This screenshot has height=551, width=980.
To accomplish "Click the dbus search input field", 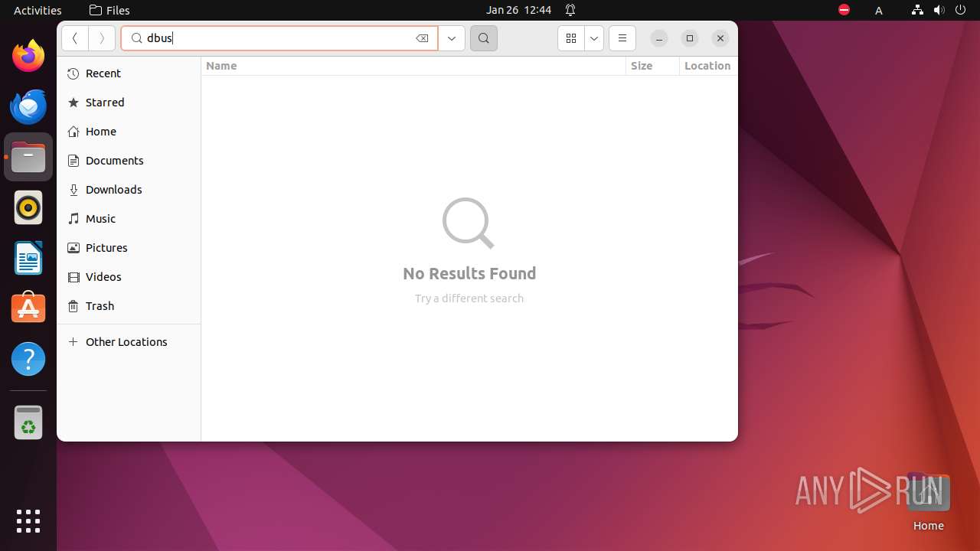I will click(279, 38).
